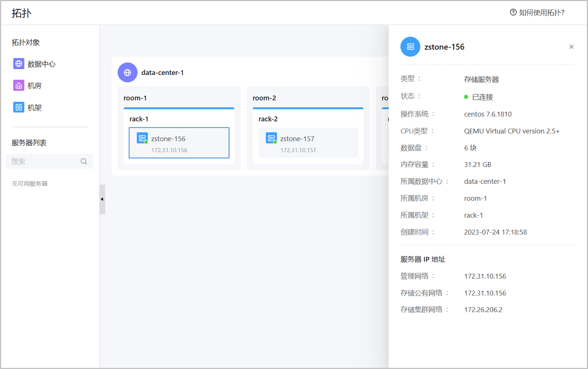Viewport: 588px width, 369px height.
Task: Click the 管理网络 IP 172.31.10.156 value
Action: pyautogui.click(x=485, y=276)
